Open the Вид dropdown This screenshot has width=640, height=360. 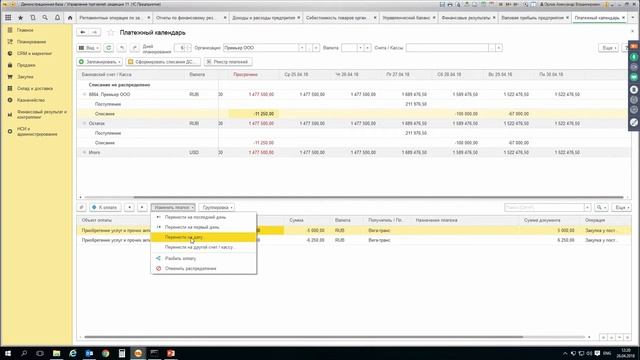(89, 48)
